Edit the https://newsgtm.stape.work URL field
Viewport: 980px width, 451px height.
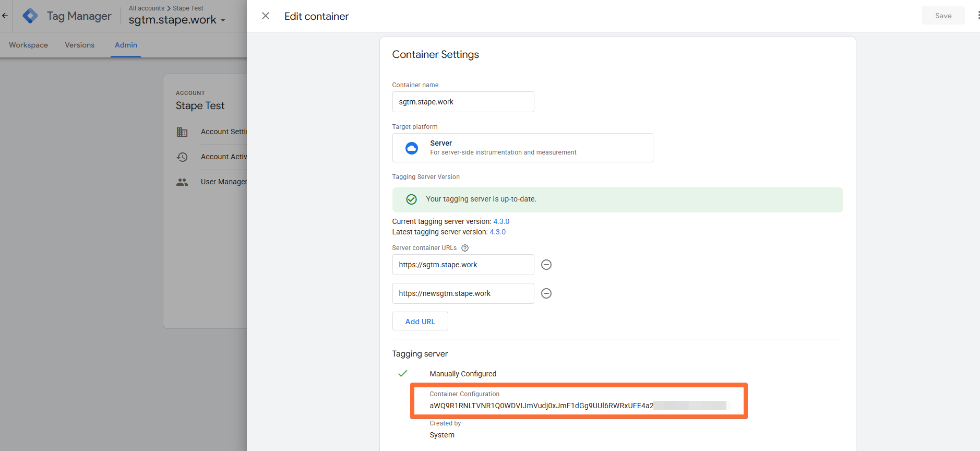pyautogui.click(x=463, y=293)
